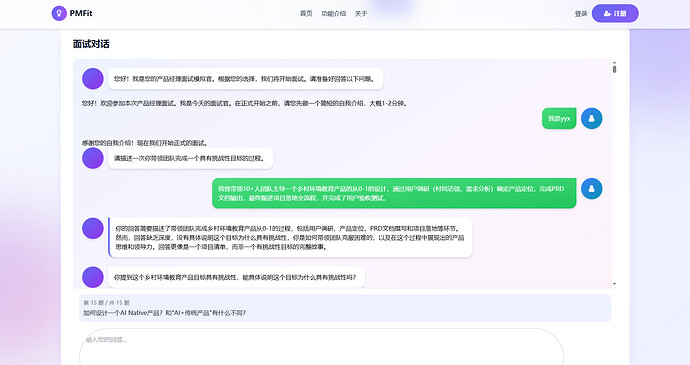The width and height of the screenshot is (690, 365).
Task: Click the bubble 你提到这个乡村环境教育产品目标
Action: click(236, 277)
